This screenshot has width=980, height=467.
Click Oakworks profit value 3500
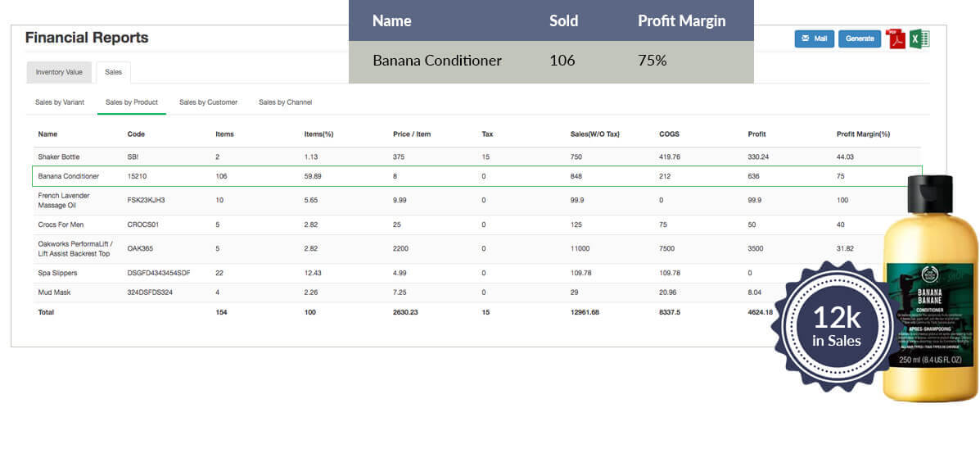(x=756, y=248)
